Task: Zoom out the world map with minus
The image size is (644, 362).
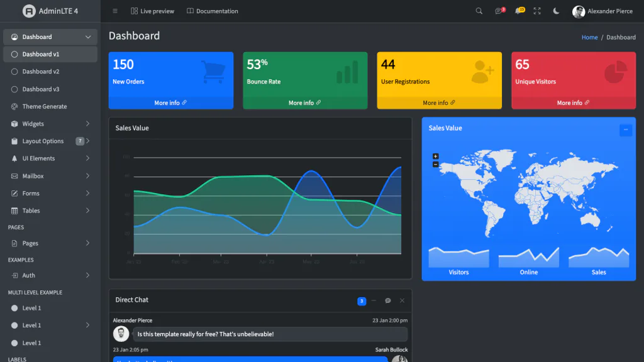Action: click(435, 165)
